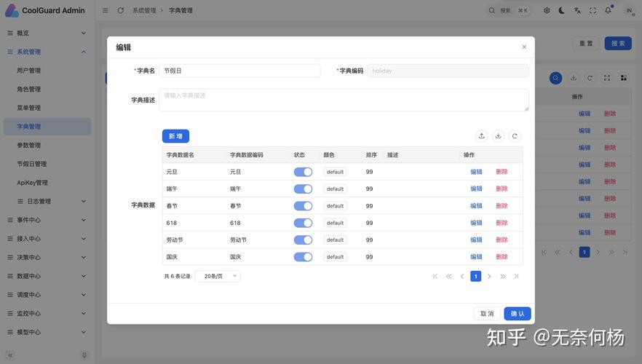Image resolution: width=642 pixels, height=364 pixels.
Task: Go to next page arrow in dialog
Action: 489,277
